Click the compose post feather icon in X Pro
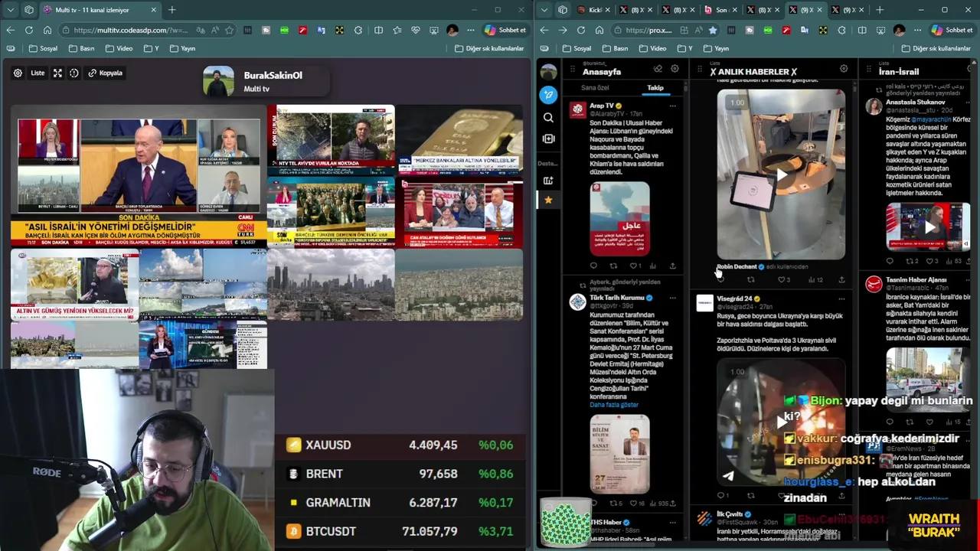Image resolution: width=980 pixels, height=551 pixels. coord(548,94)
